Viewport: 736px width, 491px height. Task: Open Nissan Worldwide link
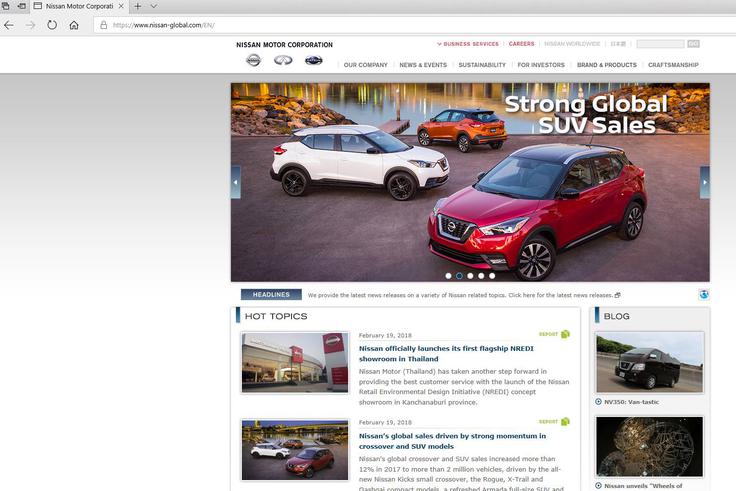[572, 44]
